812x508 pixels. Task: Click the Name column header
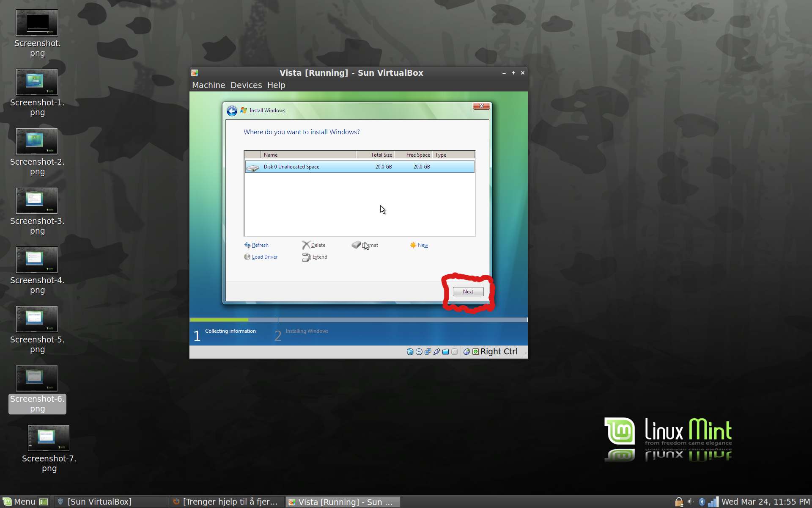308,155
